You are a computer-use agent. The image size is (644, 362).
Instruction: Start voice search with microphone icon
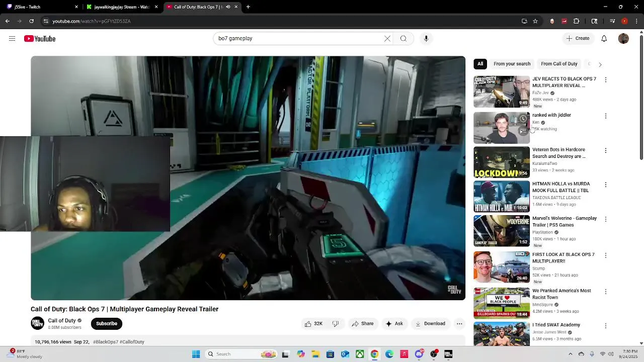[x=426, y=39]
